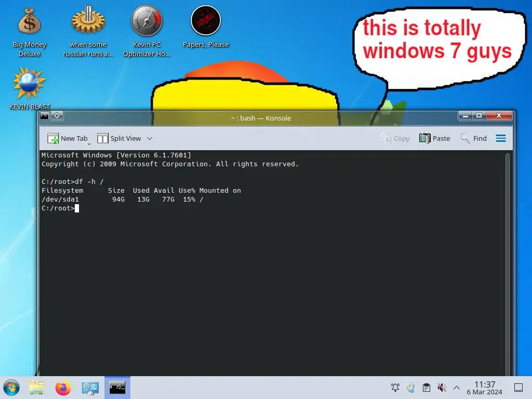
Task: Open the system settings taskbar icon
Action: pyautogui.click(x=90, y=388)
